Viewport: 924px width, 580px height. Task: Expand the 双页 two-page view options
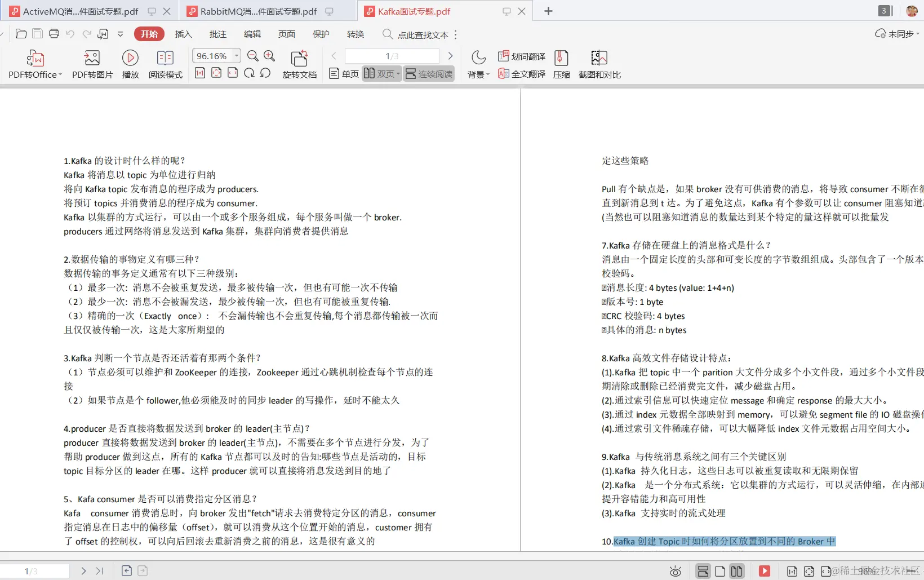(x=398, y=73)
